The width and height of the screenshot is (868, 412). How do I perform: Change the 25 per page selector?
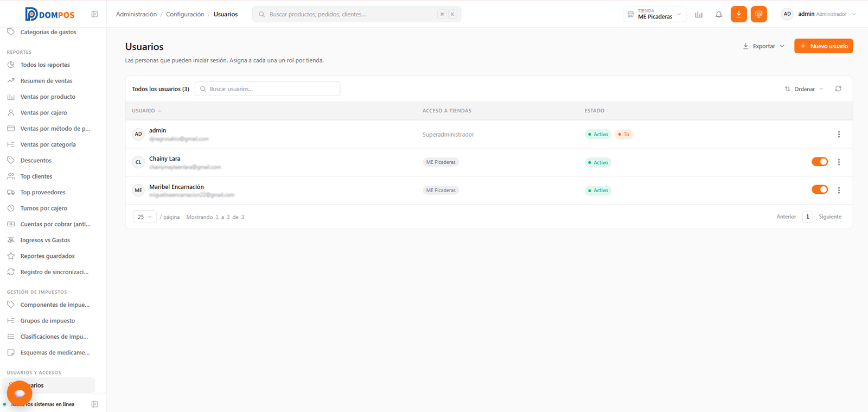coord(145,217)
